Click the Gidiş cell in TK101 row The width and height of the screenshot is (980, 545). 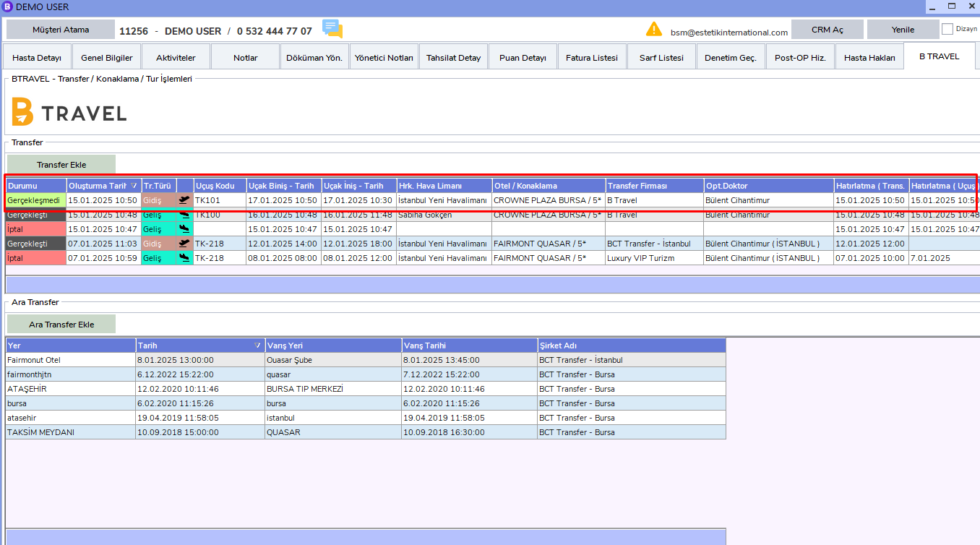[x=158, y=200]
